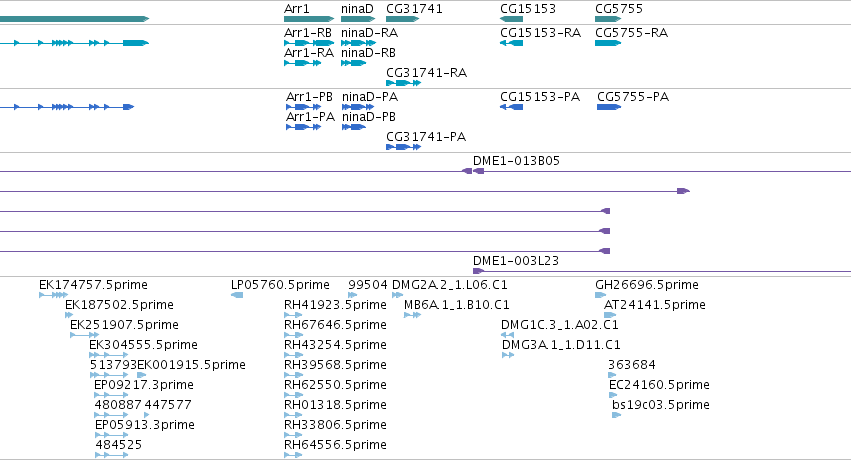Image resolution: width=851 pixels, height=460 pixels.
Task: Click protein ninaD-PB
Action: coord(369,117)
